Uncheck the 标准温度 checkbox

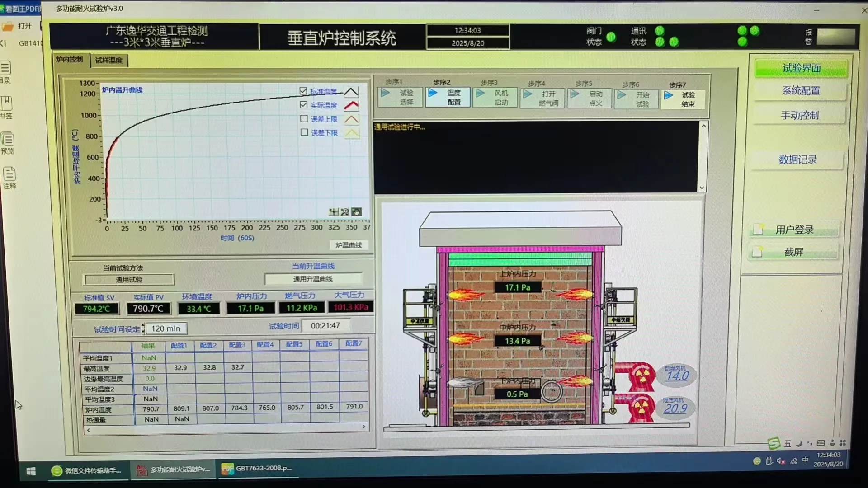pyautogui.click(x=304, y=91)
